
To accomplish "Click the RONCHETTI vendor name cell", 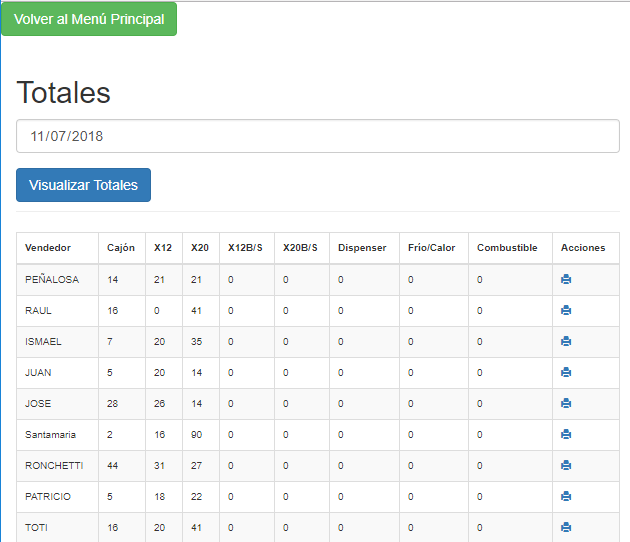I will (54, 466).
